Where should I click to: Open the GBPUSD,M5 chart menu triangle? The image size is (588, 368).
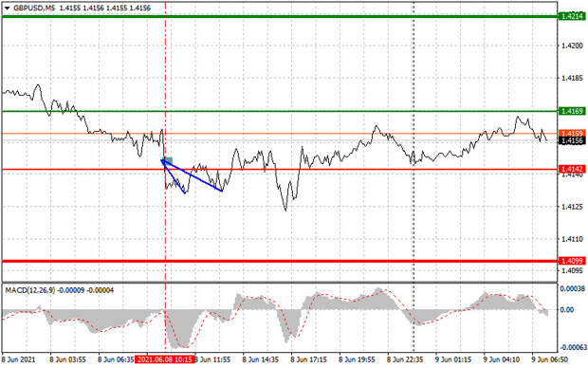pyautogui.click(x=7, y=8)
